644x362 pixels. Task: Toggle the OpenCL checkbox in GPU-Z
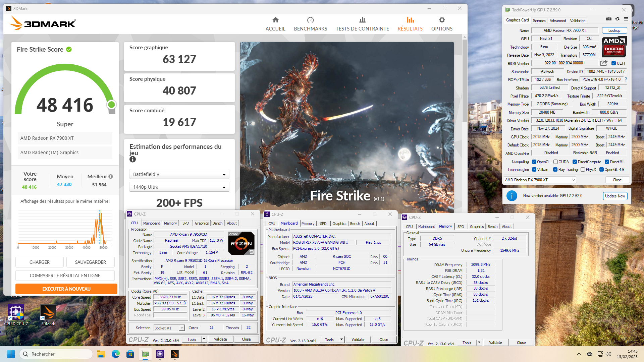coord(534,162)
